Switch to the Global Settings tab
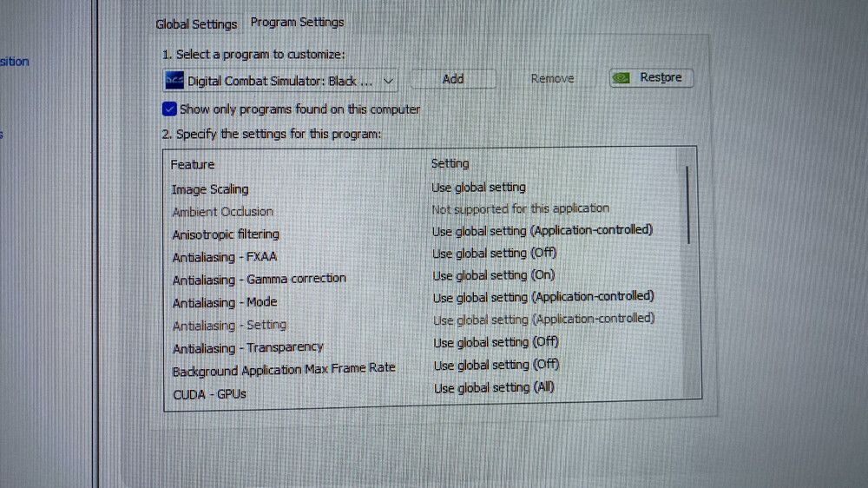The image size is (868, 488). (196, 24)
